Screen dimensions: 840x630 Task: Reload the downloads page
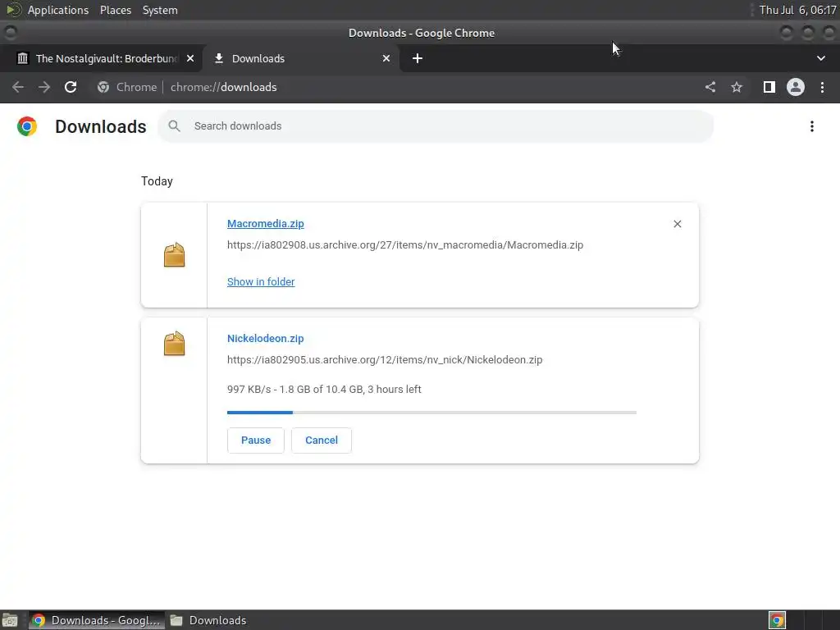(71, 87)
